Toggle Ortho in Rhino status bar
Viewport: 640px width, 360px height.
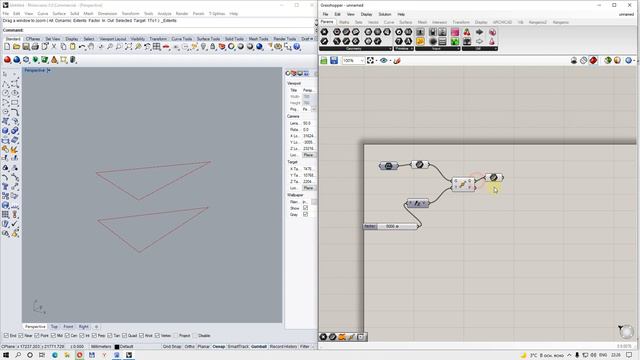tap(189, 347)
